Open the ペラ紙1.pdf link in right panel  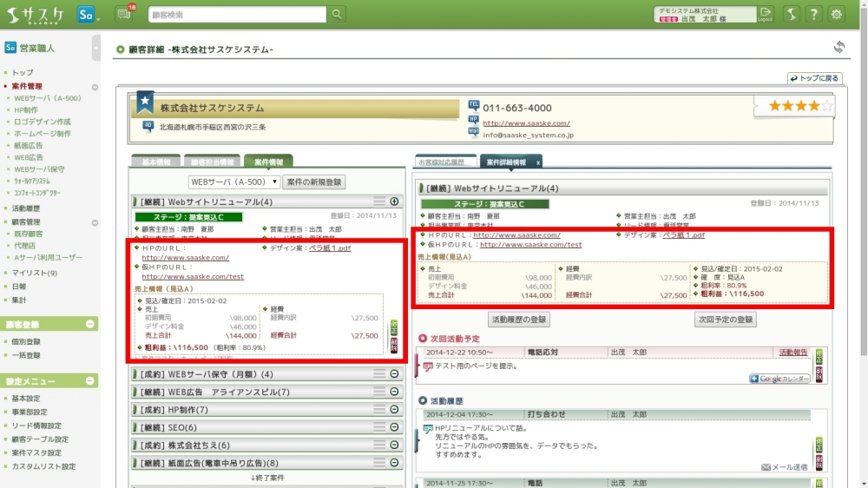point(683,234)
